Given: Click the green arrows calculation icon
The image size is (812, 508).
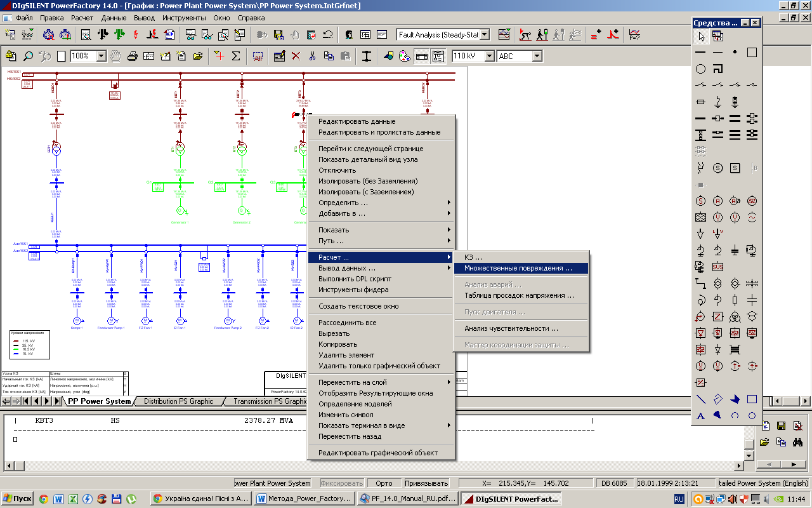Looking at the screenshot, I should [x=119, y=34].
